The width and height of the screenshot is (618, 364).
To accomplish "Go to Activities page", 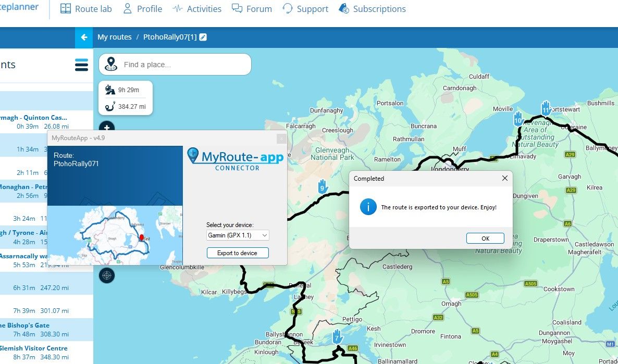I will tap(196, 9).
